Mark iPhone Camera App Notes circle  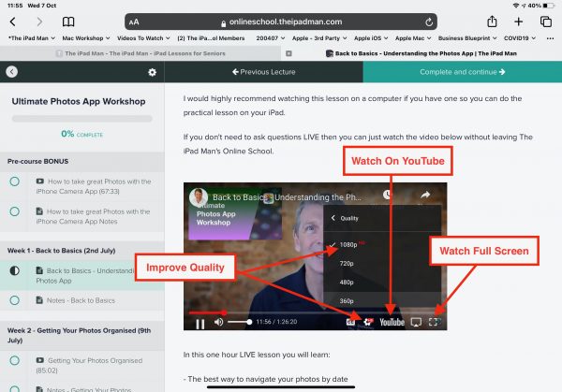(x=15, y=211)
